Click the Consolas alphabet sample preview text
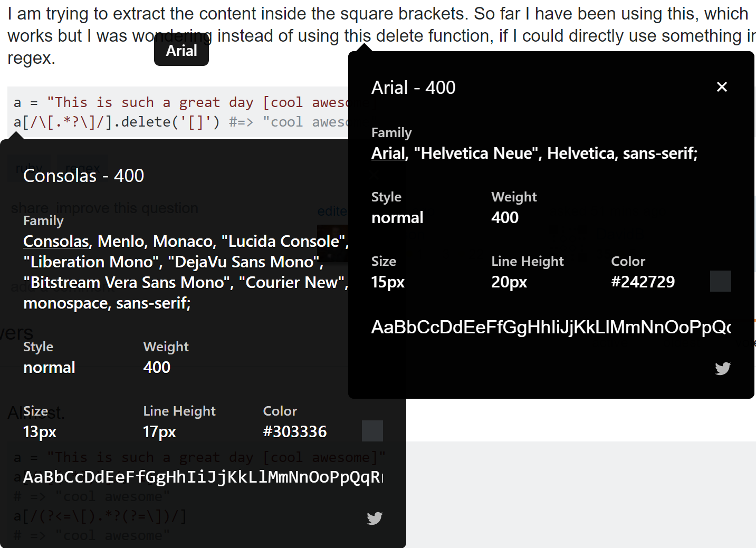This screenshot has width=756, height=548. coord(203,477)
